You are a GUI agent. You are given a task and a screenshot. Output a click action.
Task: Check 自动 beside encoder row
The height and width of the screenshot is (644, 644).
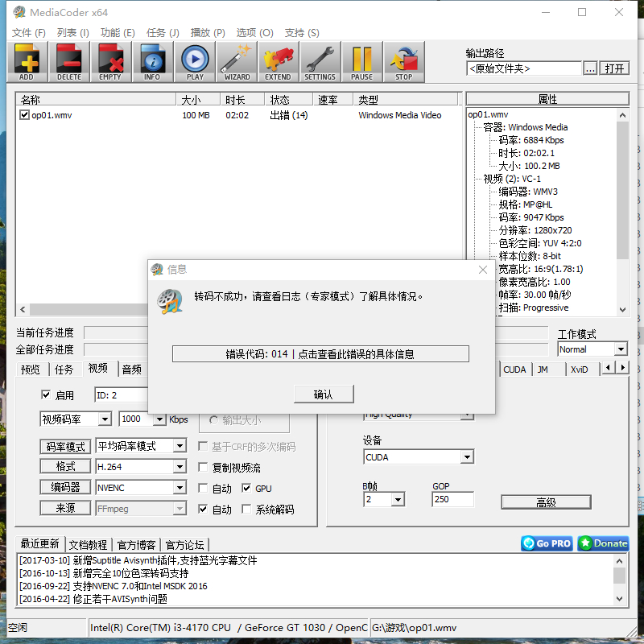coord(203,489)
